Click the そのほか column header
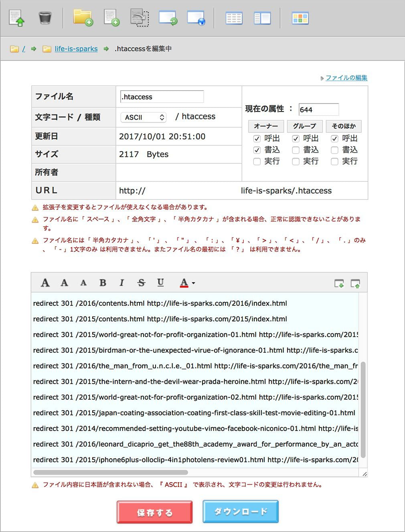Screen dimensions: 405x532 point(344,126)
